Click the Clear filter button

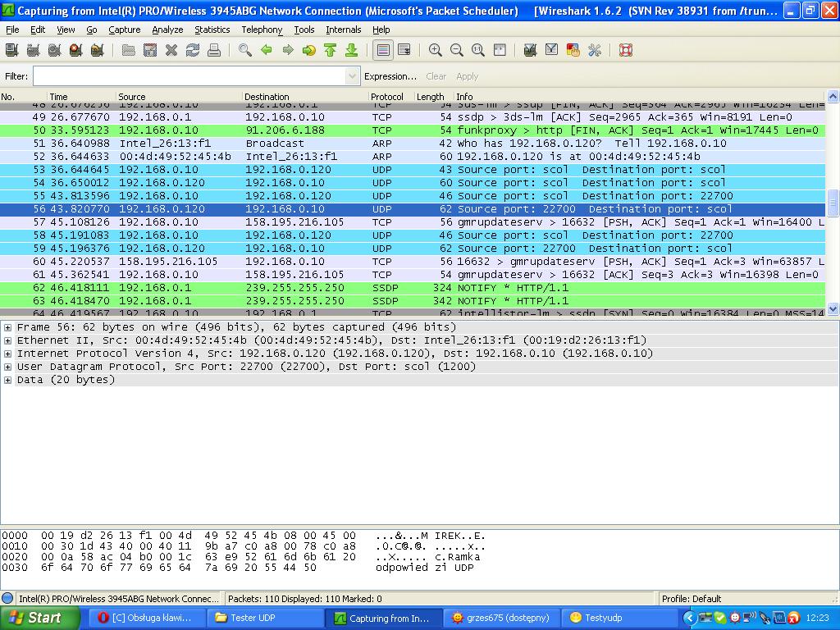point(436,76)
